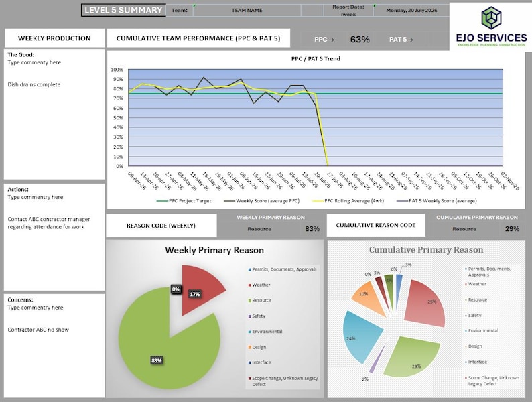Select the CUMULATIVE REASON CODE header

(376, 225)
